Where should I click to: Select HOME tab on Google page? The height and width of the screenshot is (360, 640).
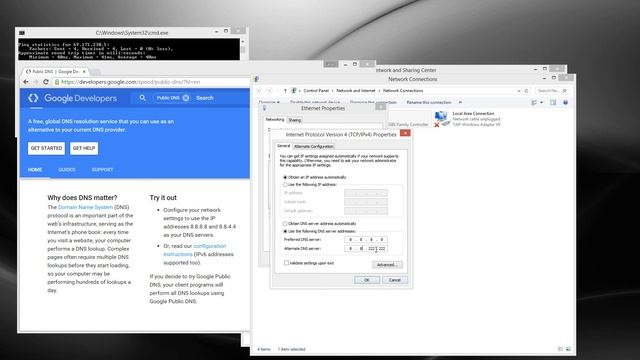coord(35,170)
